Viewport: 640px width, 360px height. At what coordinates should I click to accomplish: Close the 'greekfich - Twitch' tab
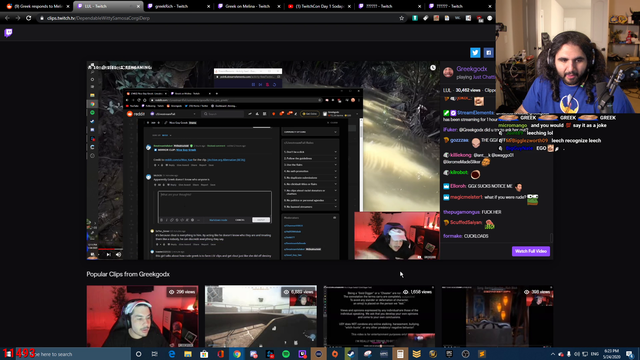coord(209,6)
